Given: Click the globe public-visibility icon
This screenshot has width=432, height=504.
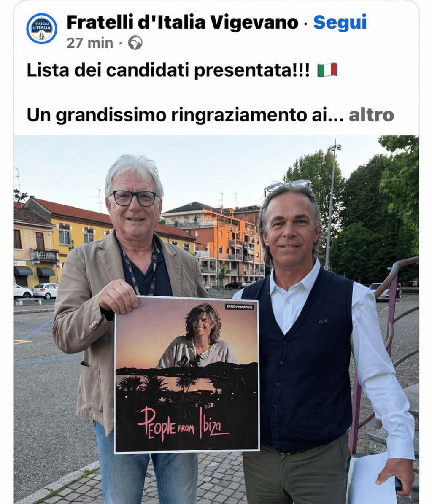Looking at the screenshot, I should [135, 43].
